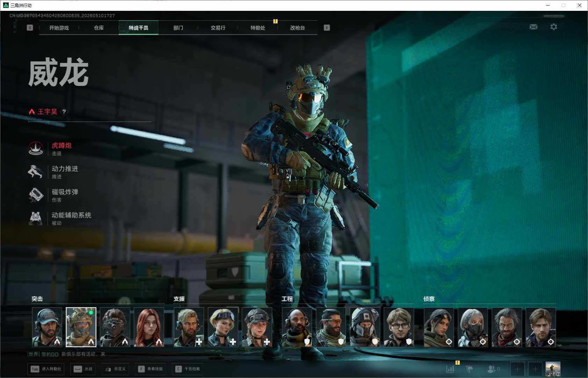Open the mail envelope icon
The width and height of the screenshot is (588, 378).
tap(533, 27)
